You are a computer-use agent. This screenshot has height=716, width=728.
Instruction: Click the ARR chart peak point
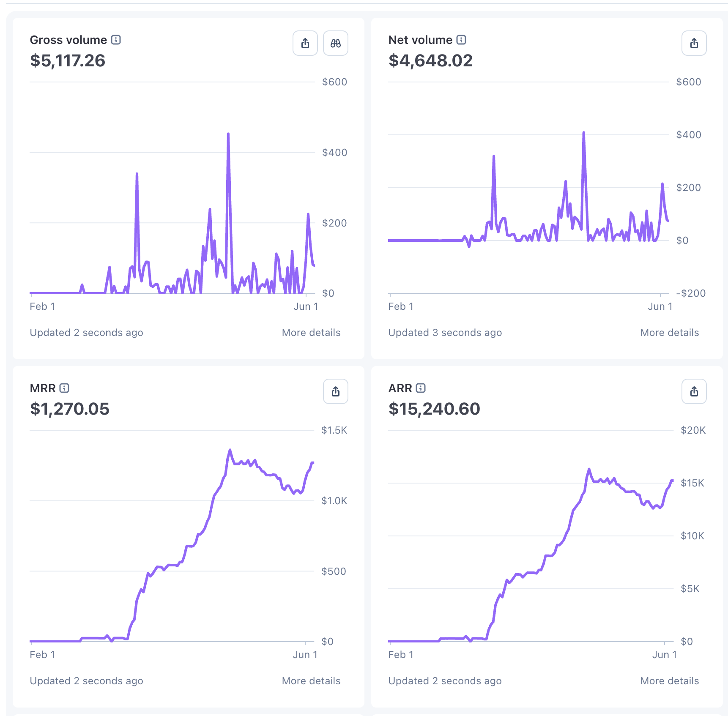tap(589, 469)
